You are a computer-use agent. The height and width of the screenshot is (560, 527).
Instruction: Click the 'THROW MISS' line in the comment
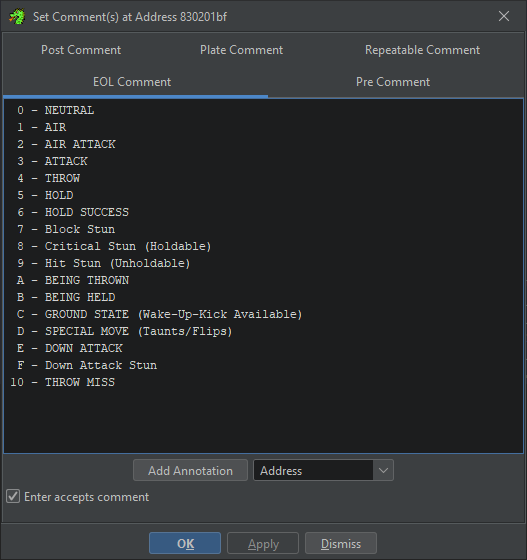63,382
